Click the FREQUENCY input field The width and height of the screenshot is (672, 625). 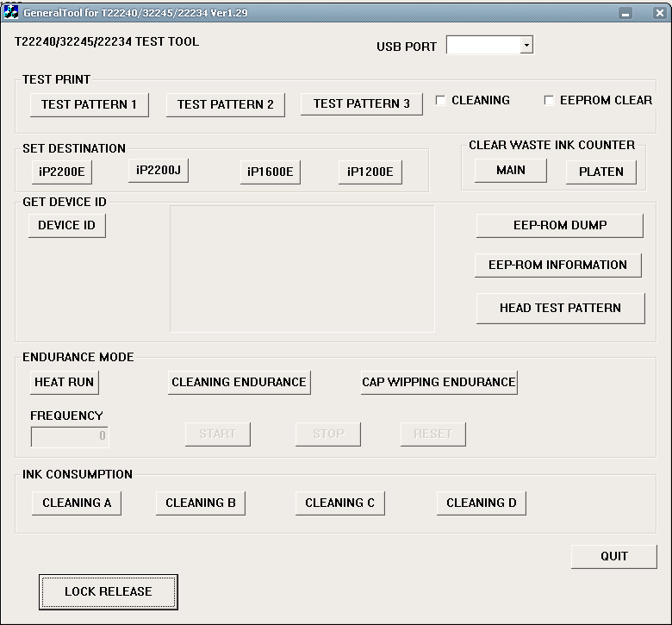70,437
